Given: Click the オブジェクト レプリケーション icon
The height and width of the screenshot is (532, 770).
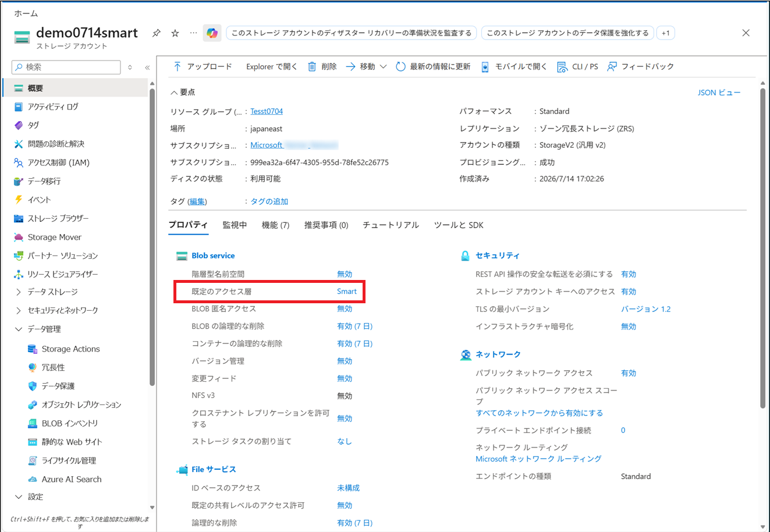Looking at the screenshot, I should click(x=33, y=405).
